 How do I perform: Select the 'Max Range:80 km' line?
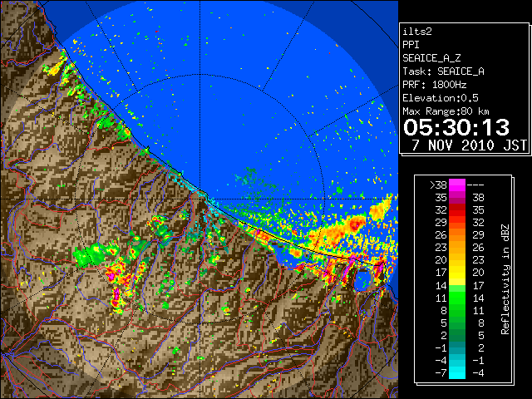(x=446, y=111)
